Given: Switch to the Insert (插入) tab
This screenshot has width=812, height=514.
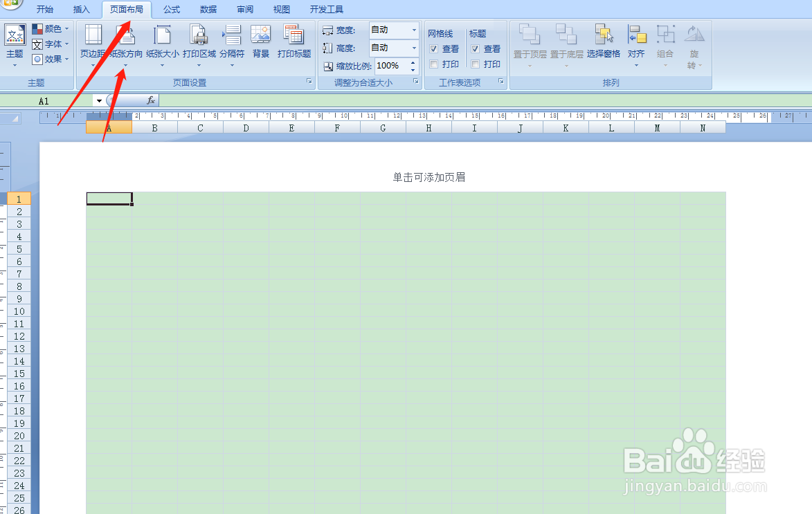Looking at the screenshot, I should [x=81, y=9].
